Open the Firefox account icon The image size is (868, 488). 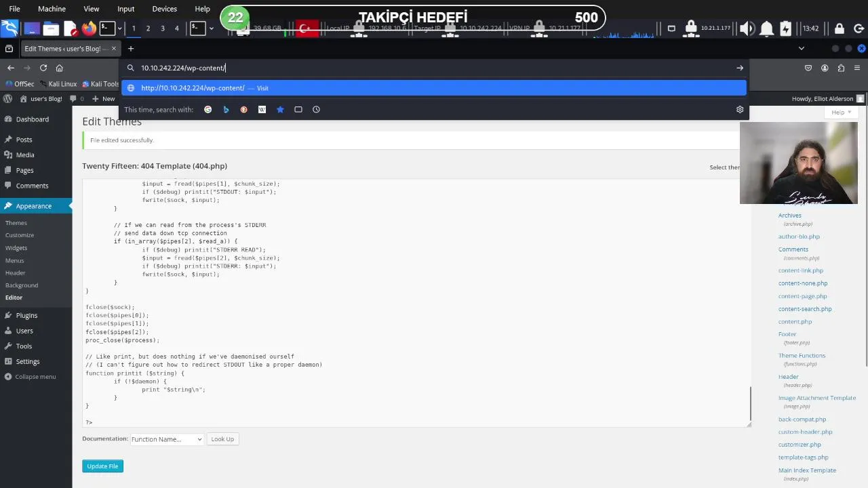coord(825,68)
